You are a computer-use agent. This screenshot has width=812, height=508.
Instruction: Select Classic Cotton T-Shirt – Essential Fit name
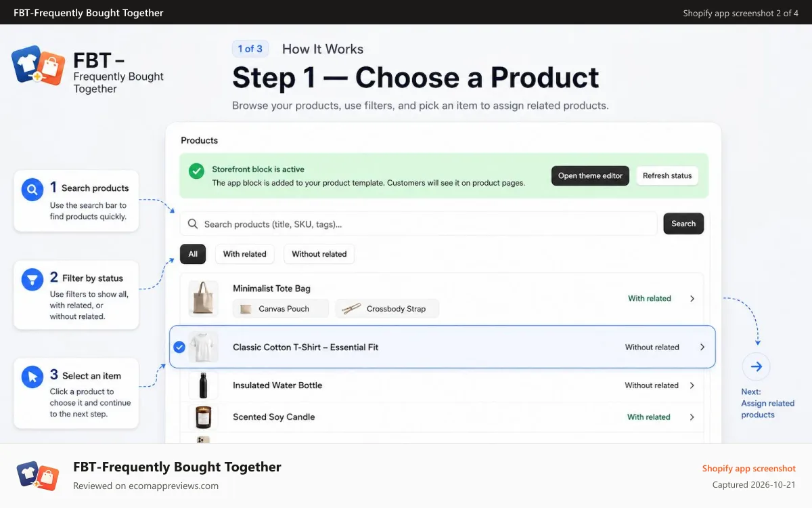click(305, 347)
